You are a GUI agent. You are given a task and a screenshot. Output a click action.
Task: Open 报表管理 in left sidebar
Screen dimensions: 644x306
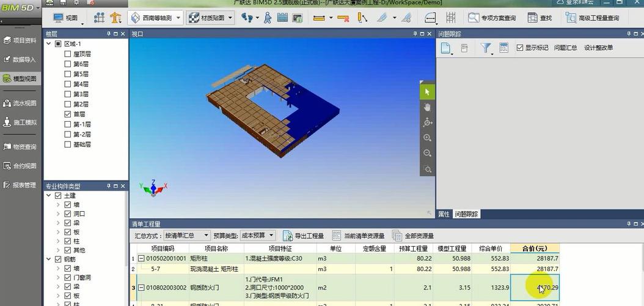[x=20, y=185]
